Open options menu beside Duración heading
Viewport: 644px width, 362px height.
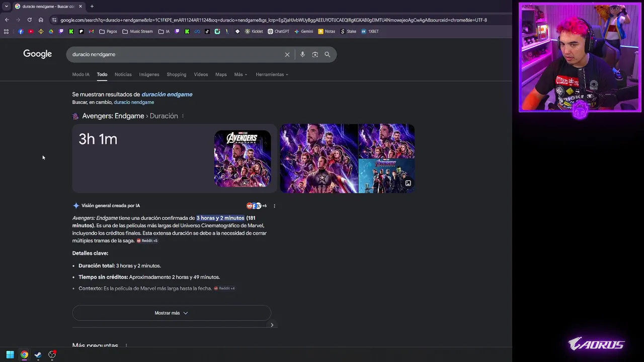(183, 116)
